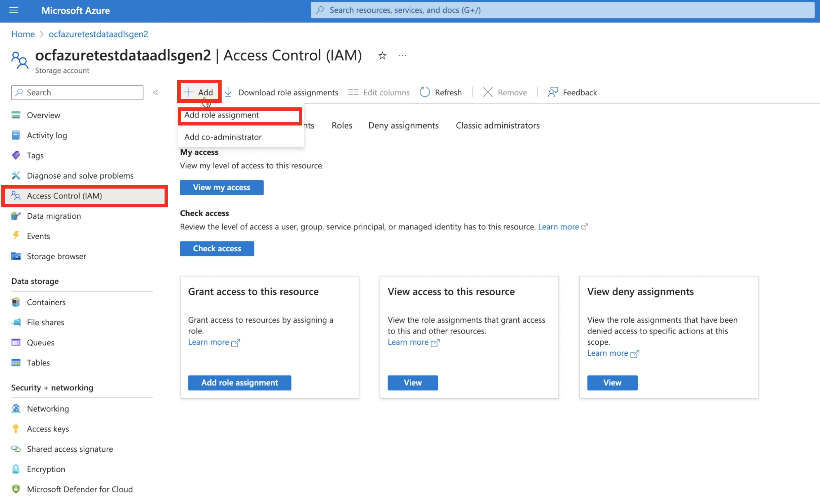Click the View my access button
The height and width of the screenshot is (504, 820).
(222, 188)
